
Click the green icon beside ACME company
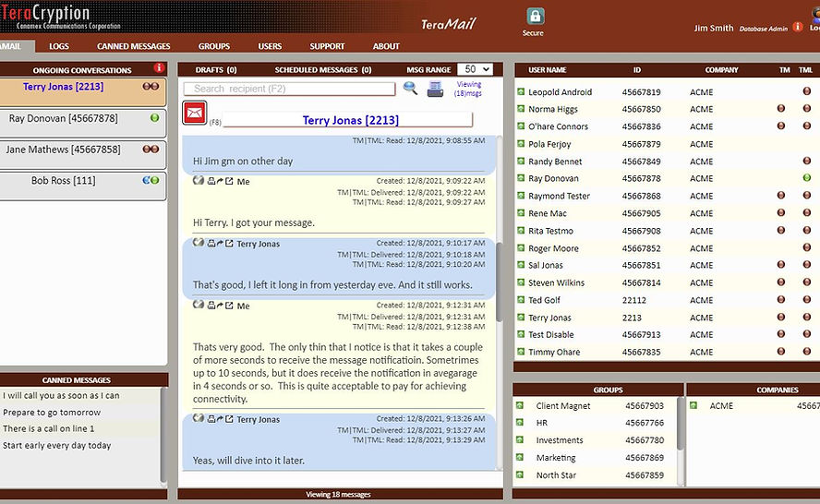[693, 405]
